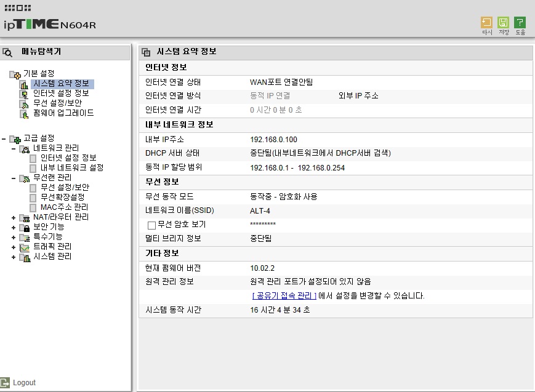
Task: Click the 펌웨어 업그레이드 icon
Action: [24, 114]
